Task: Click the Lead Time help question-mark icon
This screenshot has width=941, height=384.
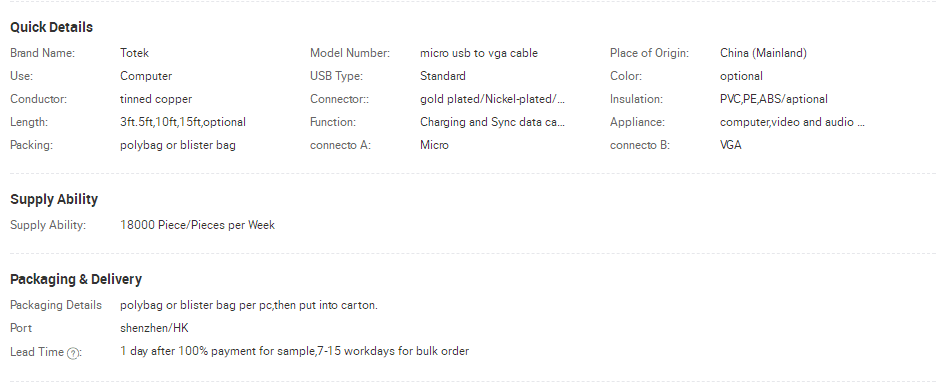Action: tap(73, 353)
